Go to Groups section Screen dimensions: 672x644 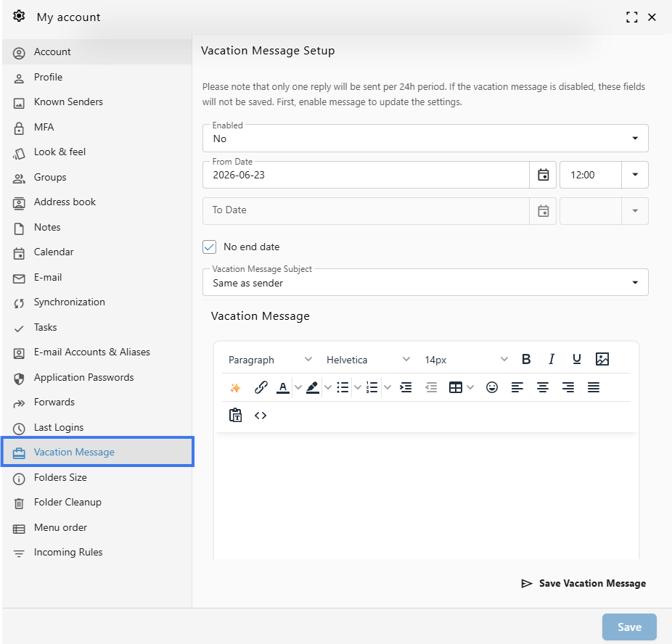[97, 177]
